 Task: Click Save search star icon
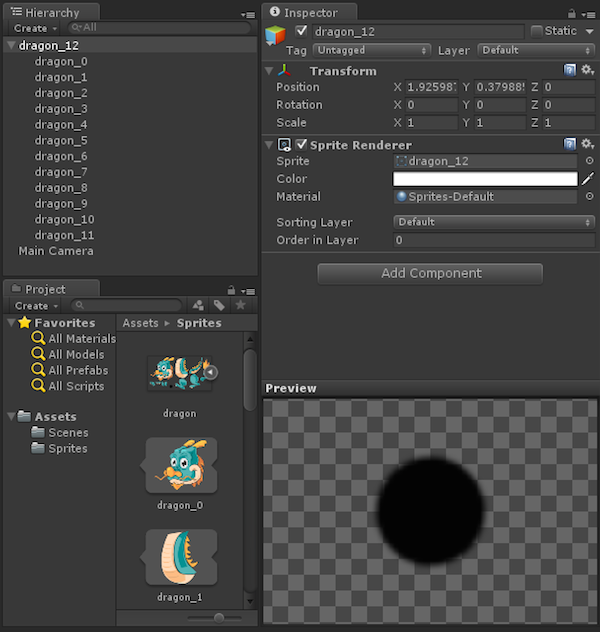(240, 305)
